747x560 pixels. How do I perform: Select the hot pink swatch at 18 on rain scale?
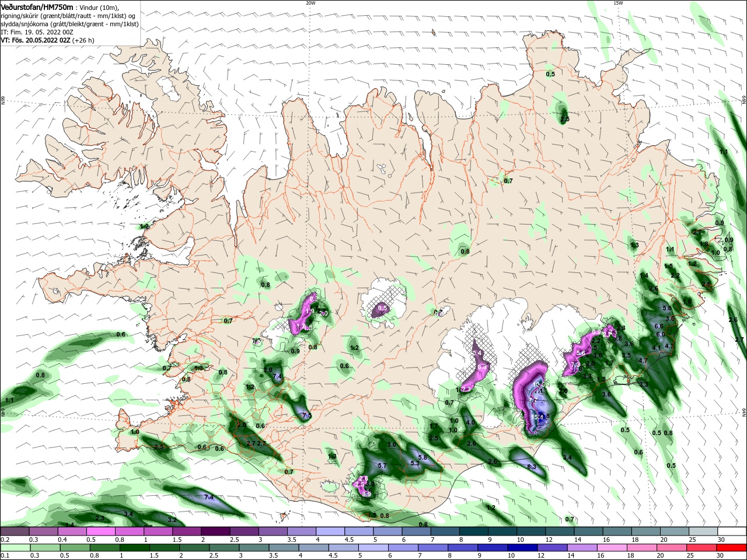tap(643, 548)
